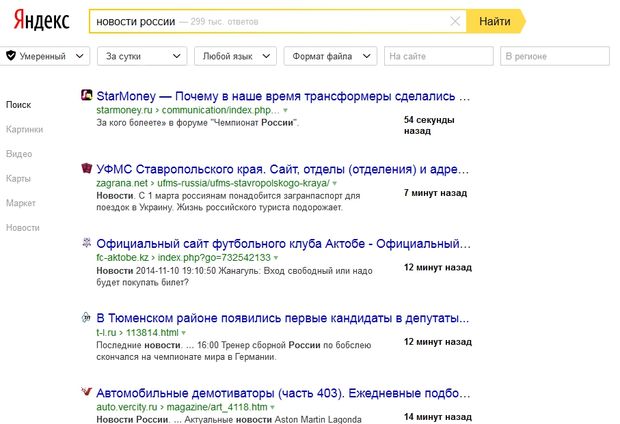Image resolution: width=620 pixels, height=424 pixels.
Task: Click the Яндекс logo
Action: [42, 21]
